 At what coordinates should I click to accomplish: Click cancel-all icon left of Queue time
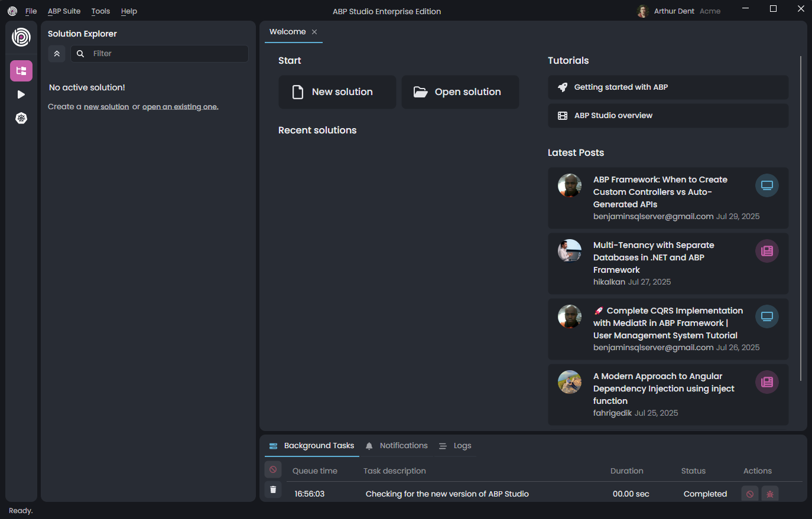click(x=273, y=470)
